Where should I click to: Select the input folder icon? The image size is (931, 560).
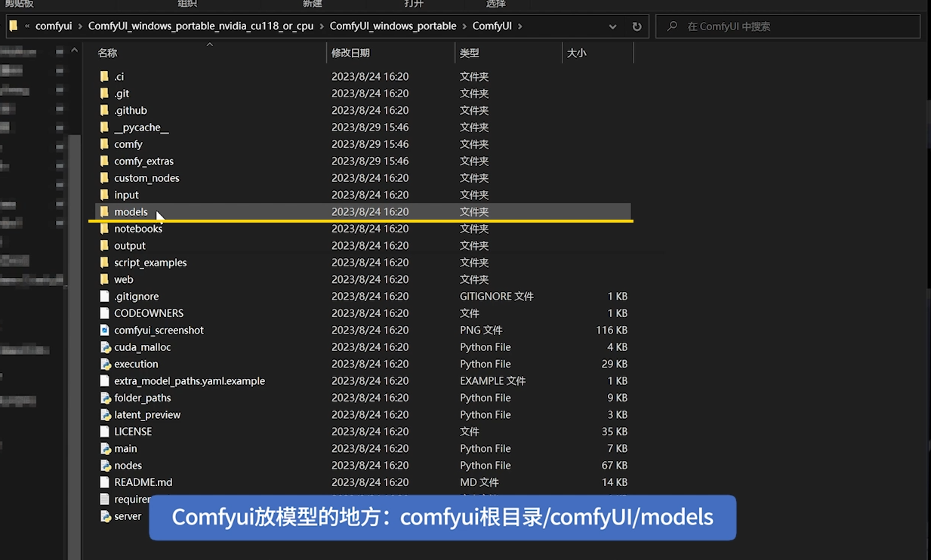click(104, 195)
